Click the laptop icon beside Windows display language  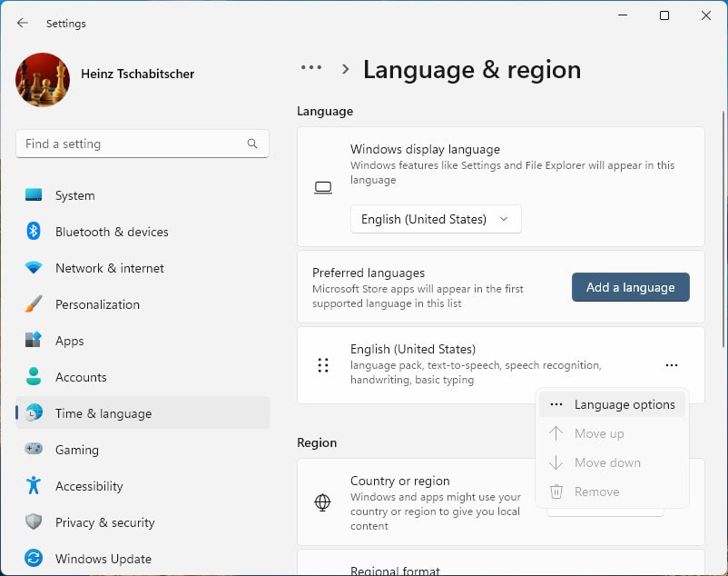[323, 188]
